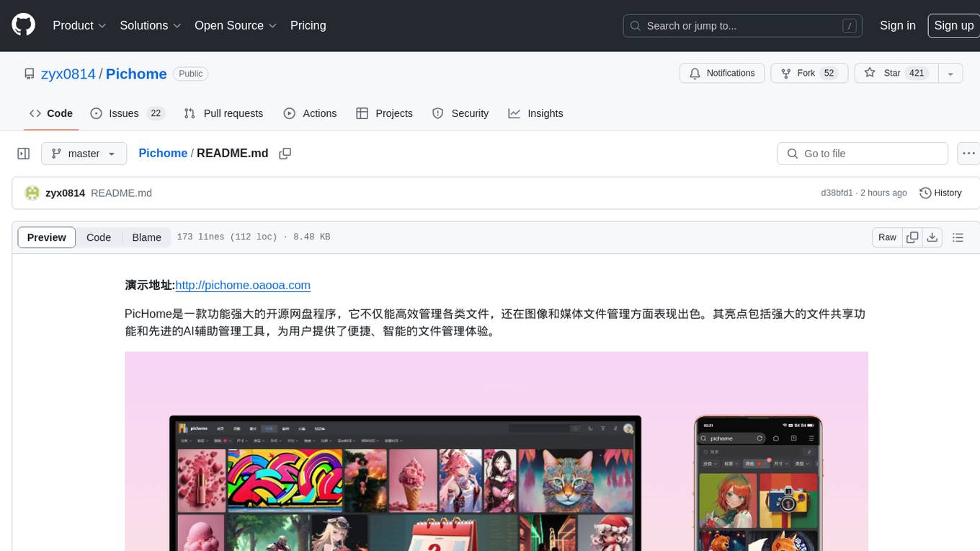
Task: Open the Pichome banner image
Action: 496,451
